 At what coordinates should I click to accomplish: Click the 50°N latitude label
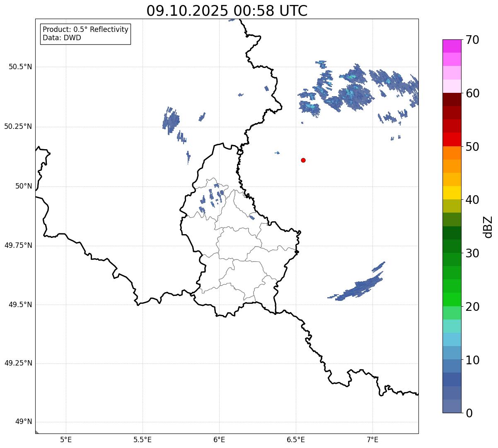tap(24, 186)
